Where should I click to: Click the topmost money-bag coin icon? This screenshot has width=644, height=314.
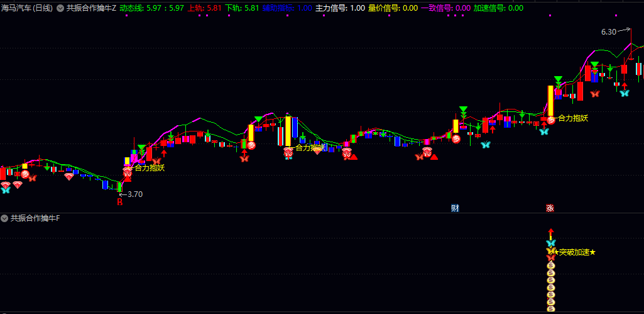(551, 266)
